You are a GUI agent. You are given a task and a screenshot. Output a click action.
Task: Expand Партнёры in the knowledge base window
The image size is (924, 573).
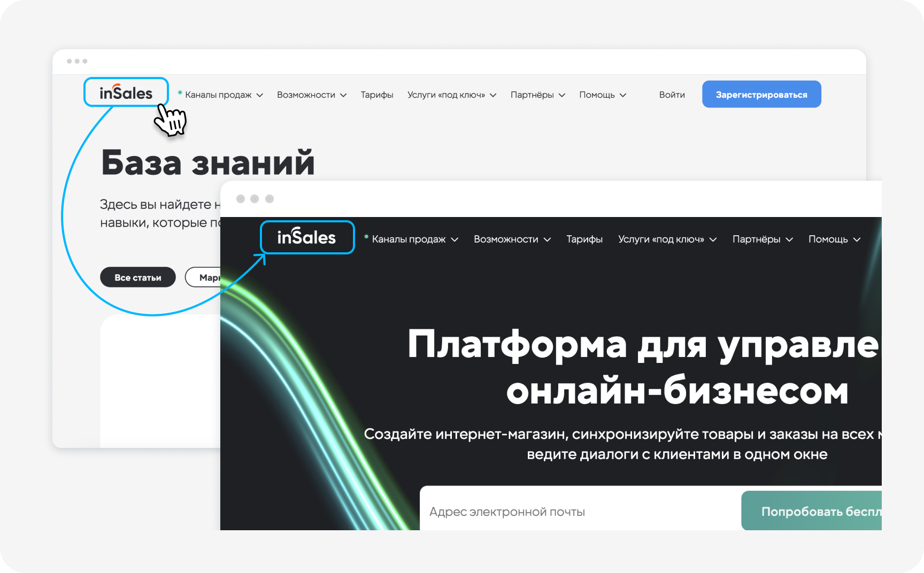[538, 95]
